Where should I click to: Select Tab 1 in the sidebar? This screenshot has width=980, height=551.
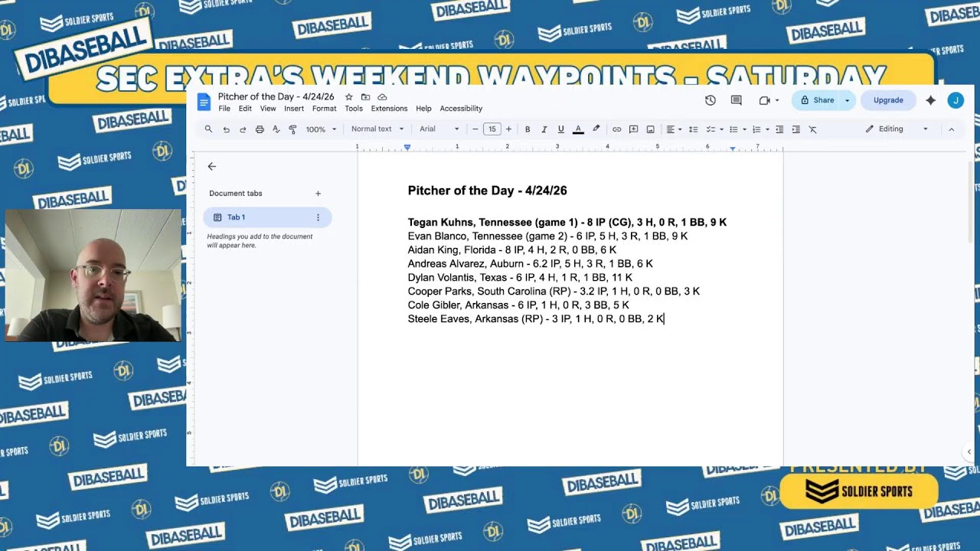pos(267,217)
